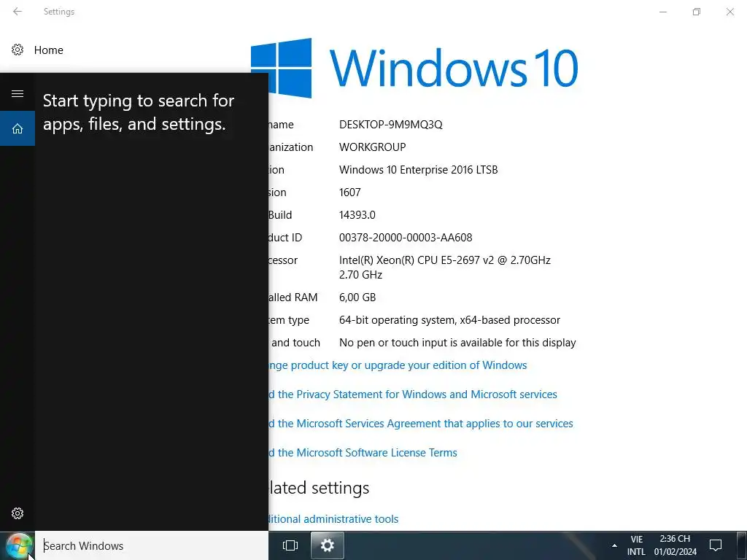Click the Windows 10 logo image
The height and width of the screenshot is (560, 747).
(x=414, y=68)
